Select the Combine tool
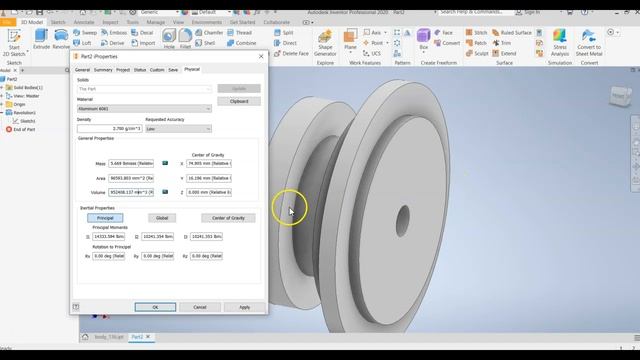Screen dimensions: 640x360 tap(242, 43)
